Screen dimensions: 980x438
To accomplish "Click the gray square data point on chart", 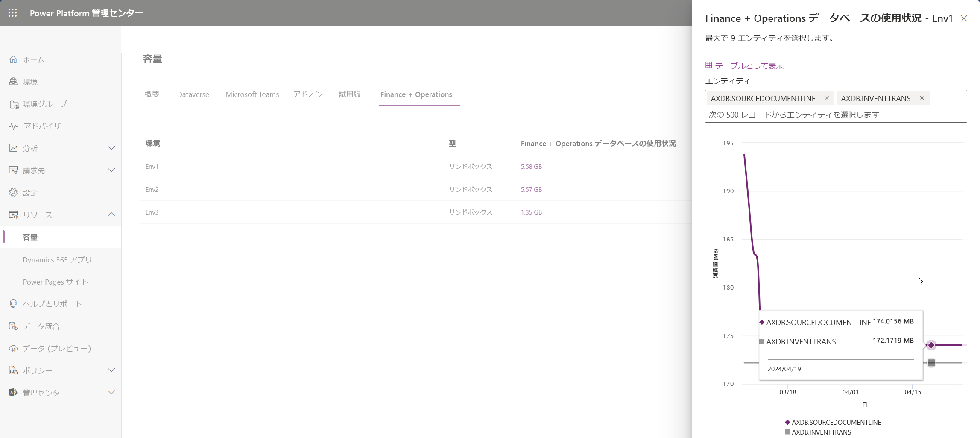I will (x=931, y=363).
